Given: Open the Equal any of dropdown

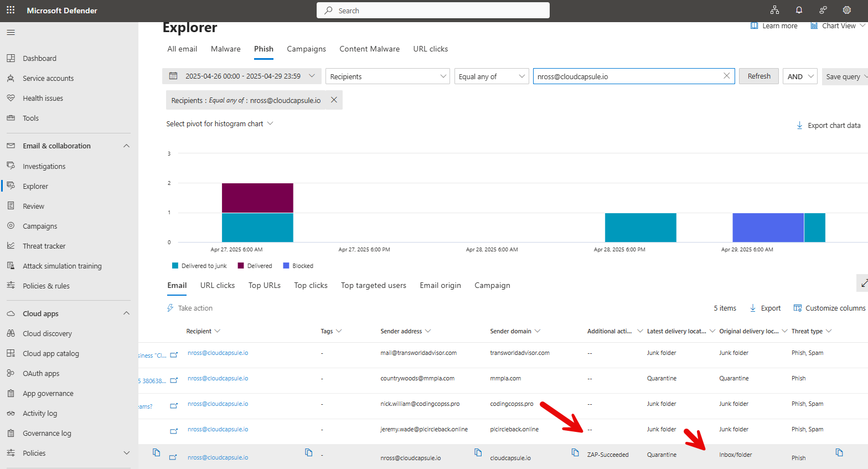Looking at the screenshot, I should 492,76.
